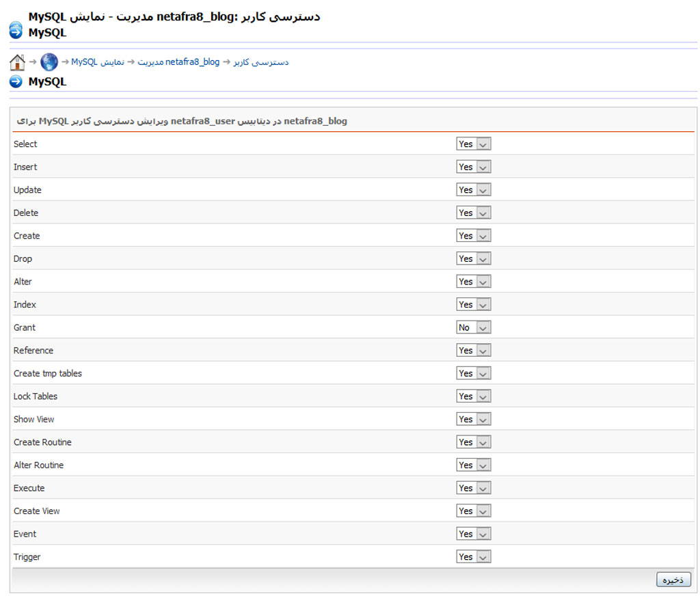Click the page title with netafra8_blog
Screen dimensions: 700x609
point(174,17)
